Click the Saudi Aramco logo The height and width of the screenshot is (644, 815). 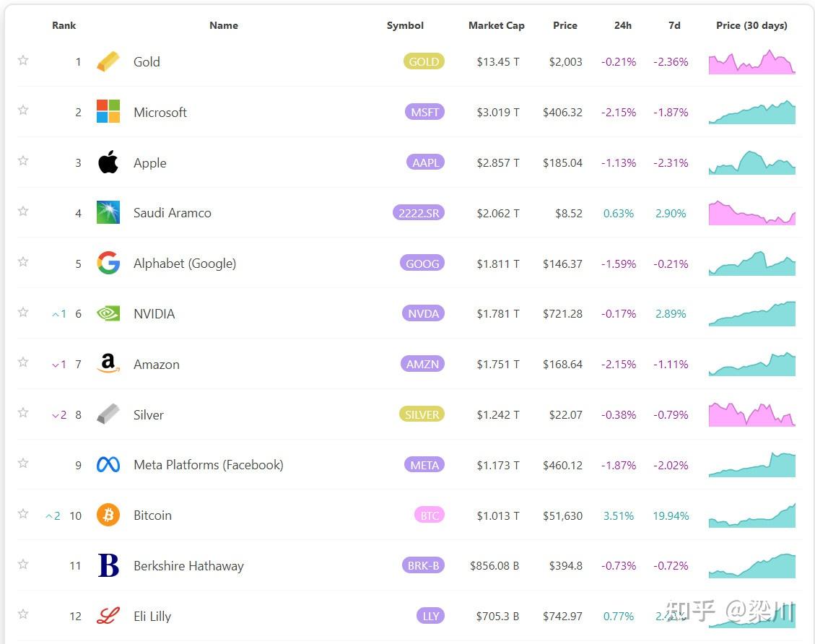(108, 212)
